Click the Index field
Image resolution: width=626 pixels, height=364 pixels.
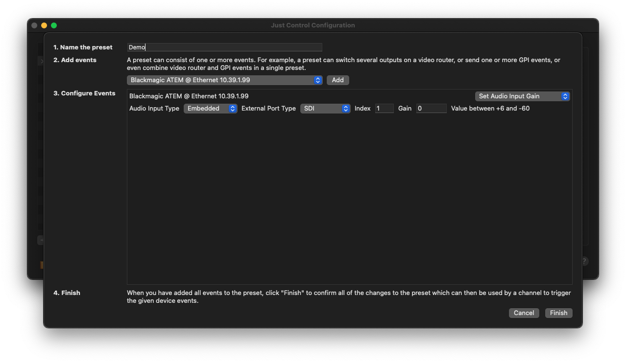(x=385, y=109)
